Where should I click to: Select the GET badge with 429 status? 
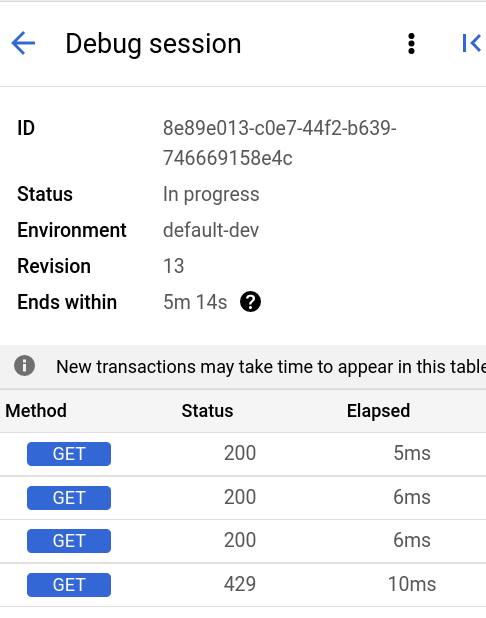point(69,584)
